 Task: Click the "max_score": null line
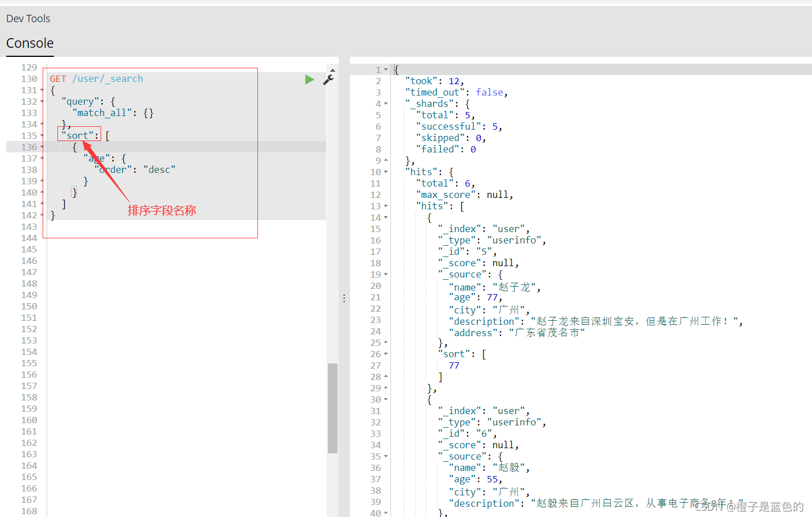464,195
